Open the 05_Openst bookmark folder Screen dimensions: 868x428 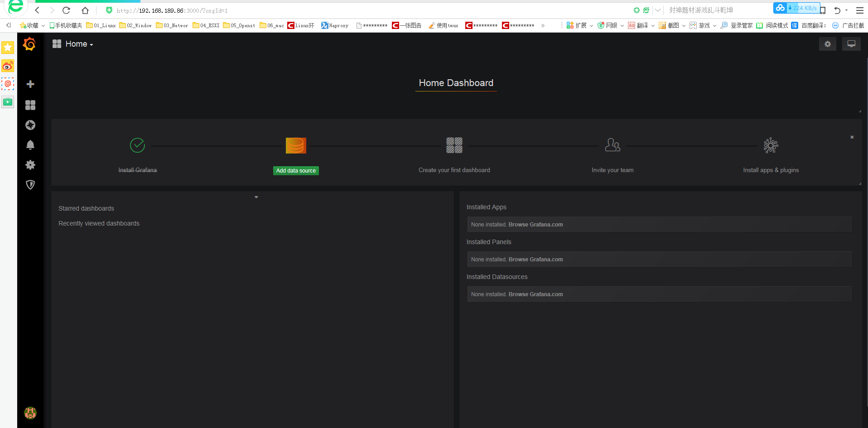coord(239,25)
